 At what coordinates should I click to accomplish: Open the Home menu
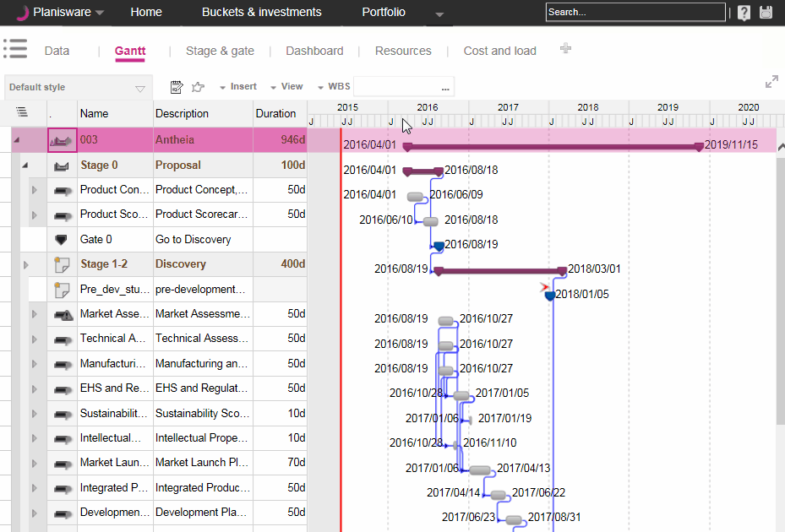(x=146, y=13)
